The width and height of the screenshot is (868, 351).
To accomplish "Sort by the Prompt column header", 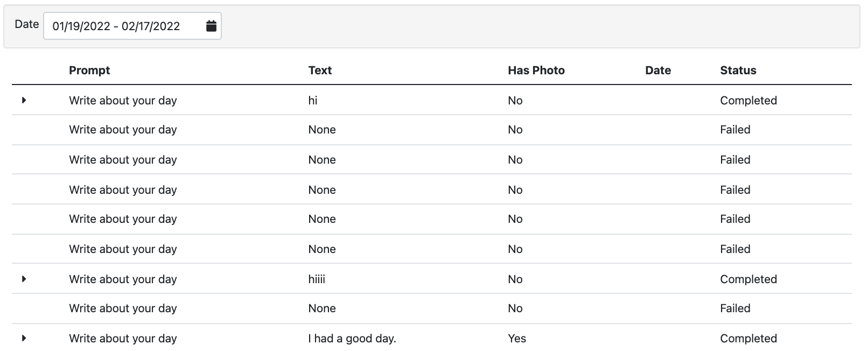I will [89, 70].
